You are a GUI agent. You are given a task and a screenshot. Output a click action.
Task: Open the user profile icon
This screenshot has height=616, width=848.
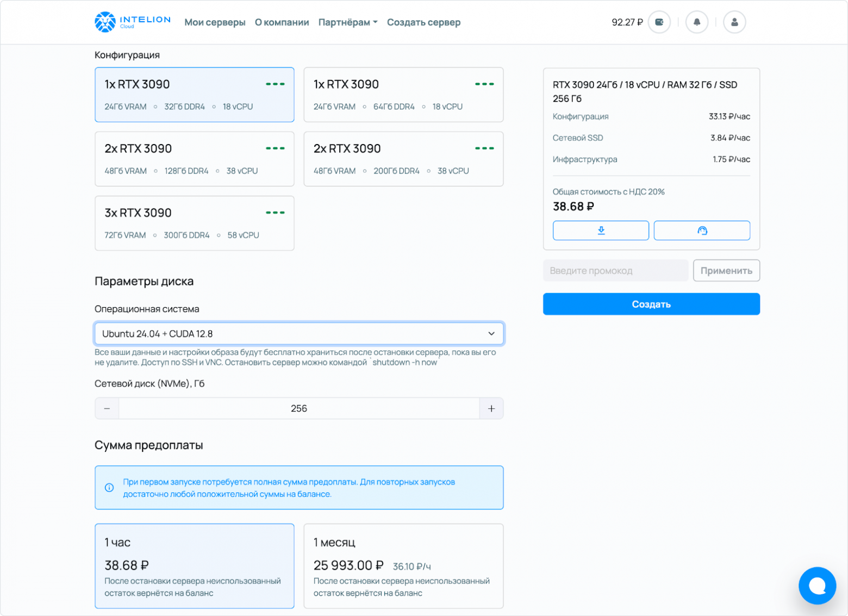point(734,22)
